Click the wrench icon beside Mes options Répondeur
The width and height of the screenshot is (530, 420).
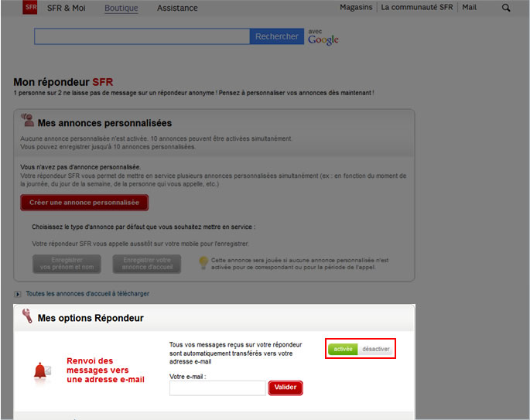point(27,316)
